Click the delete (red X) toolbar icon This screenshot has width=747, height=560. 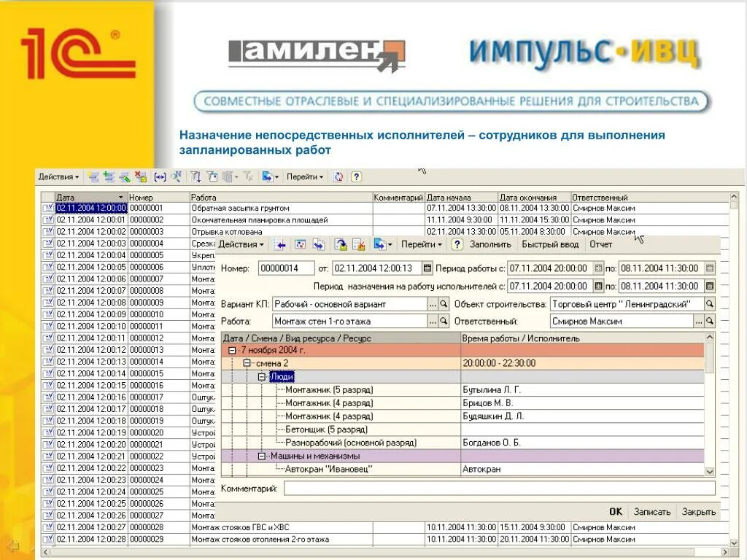(141, 176)
